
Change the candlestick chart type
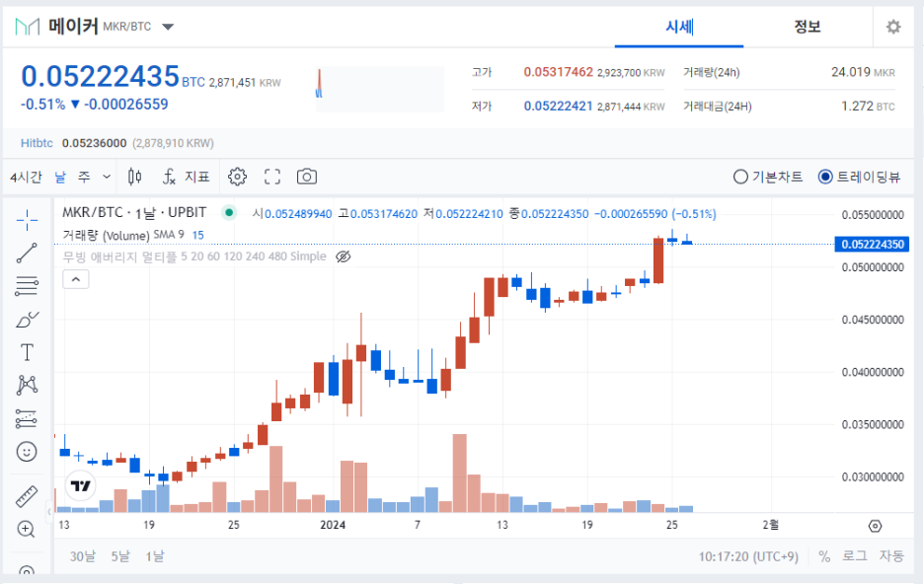[135, 177]
